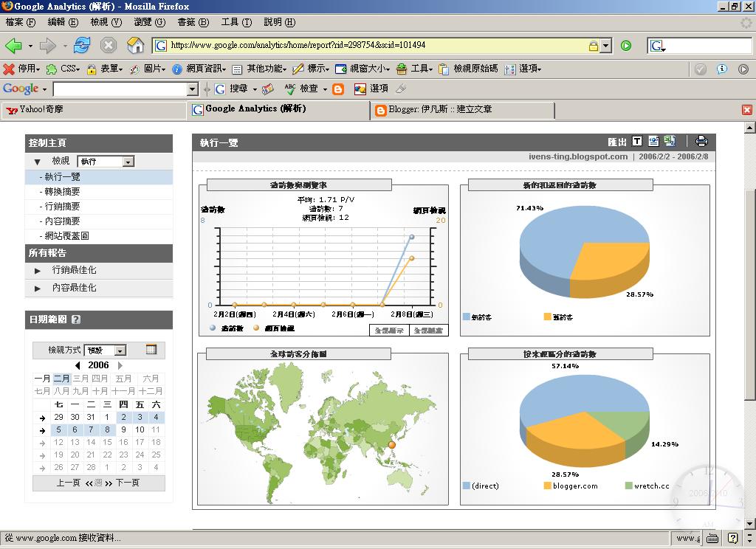Open the 說明 help menu
The image size is (756, 549).
pyautogui.click(x=280, y=22)
